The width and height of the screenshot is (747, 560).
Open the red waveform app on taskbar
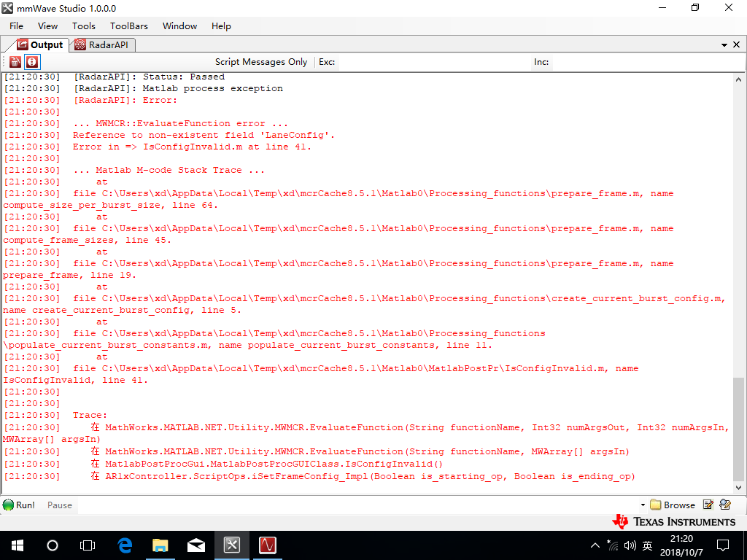tap(267, 545)
